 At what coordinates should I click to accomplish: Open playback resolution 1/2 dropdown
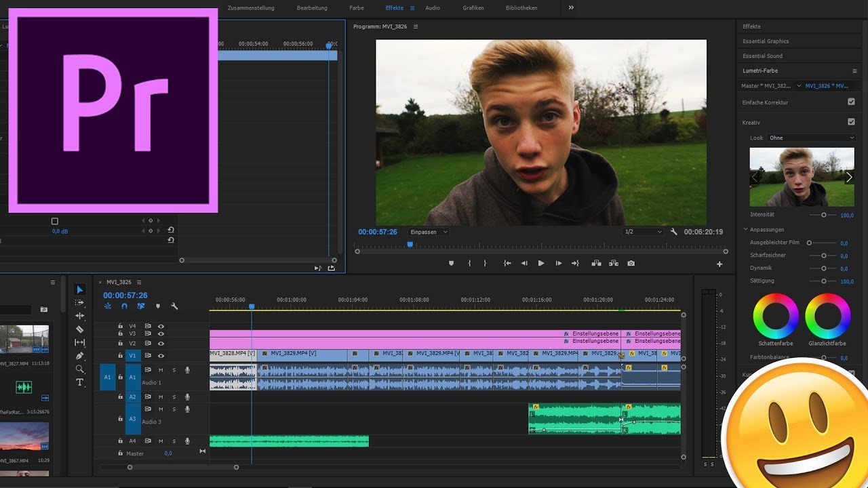tap(643, 232)
